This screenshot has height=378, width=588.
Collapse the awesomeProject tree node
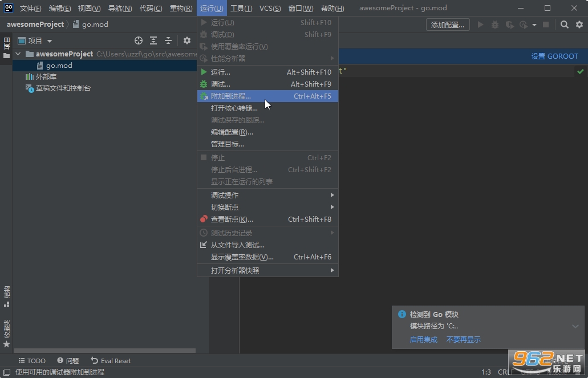[18, 54]
